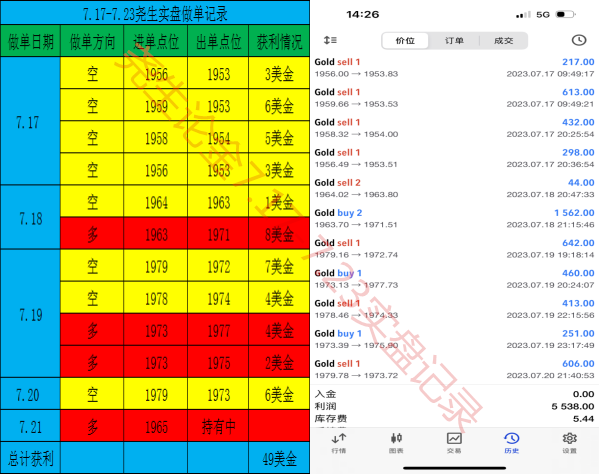Select the 1971 exit price cell
The image size is (600, 474).
point(218,233)
